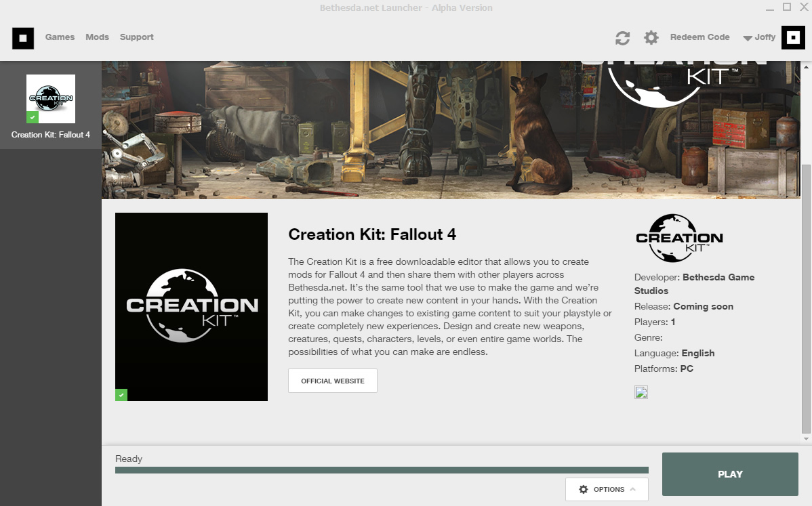
Task: Expand the Options menu button
Action: [x=607, y=489]
